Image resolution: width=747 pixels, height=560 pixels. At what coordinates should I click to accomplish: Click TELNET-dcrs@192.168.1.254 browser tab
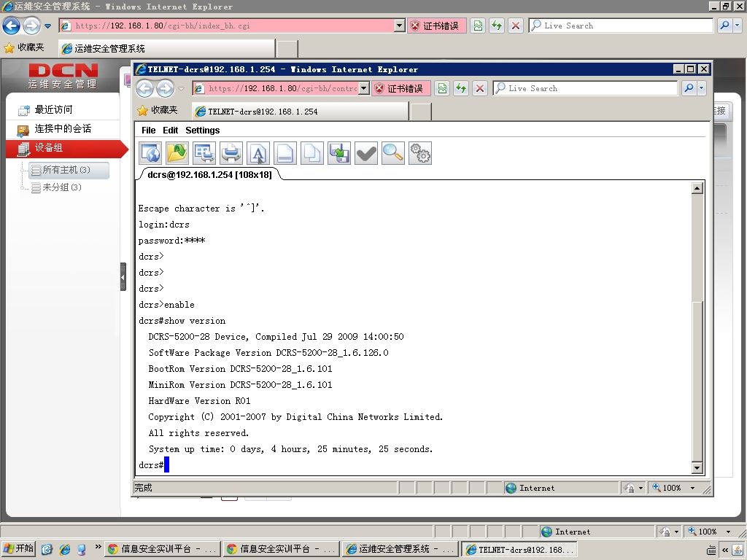click(x=300, y=112)
